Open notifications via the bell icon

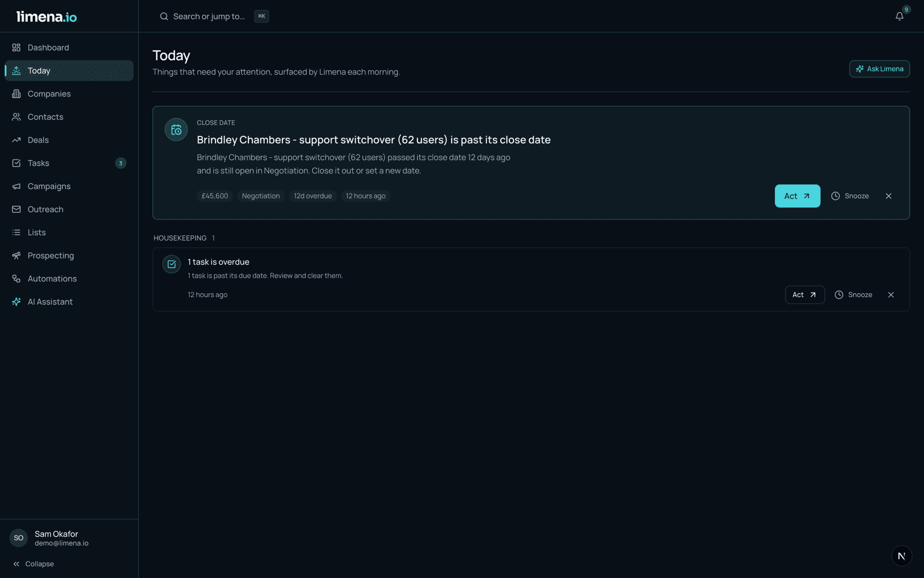[899, 16]
